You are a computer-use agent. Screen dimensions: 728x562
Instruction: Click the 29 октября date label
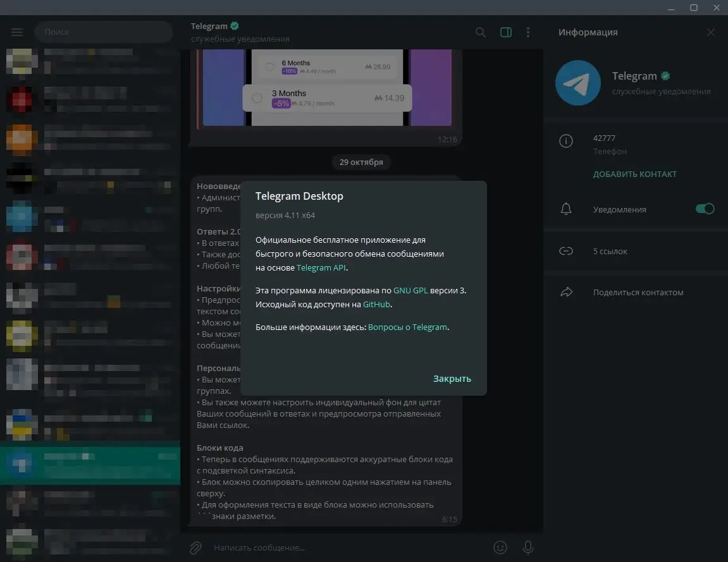361,162
